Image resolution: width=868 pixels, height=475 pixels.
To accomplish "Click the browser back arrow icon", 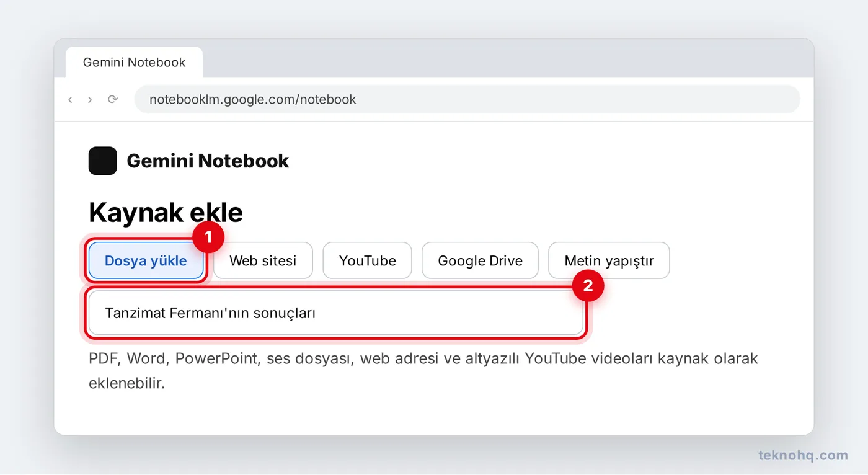I will coord(70,99).
